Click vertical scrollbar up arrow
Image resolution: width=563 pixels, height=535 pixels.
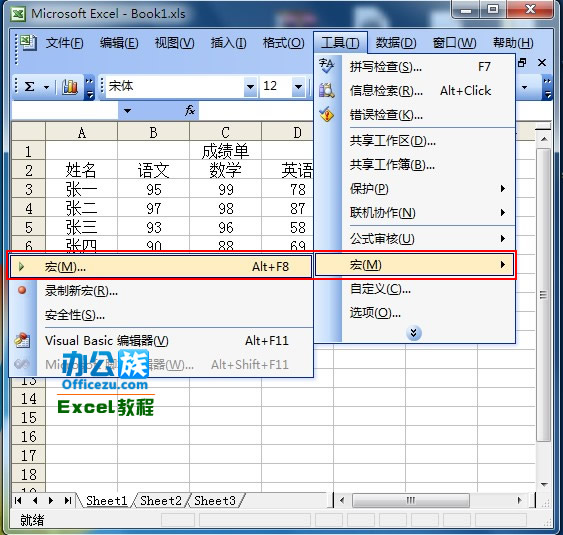544,139
